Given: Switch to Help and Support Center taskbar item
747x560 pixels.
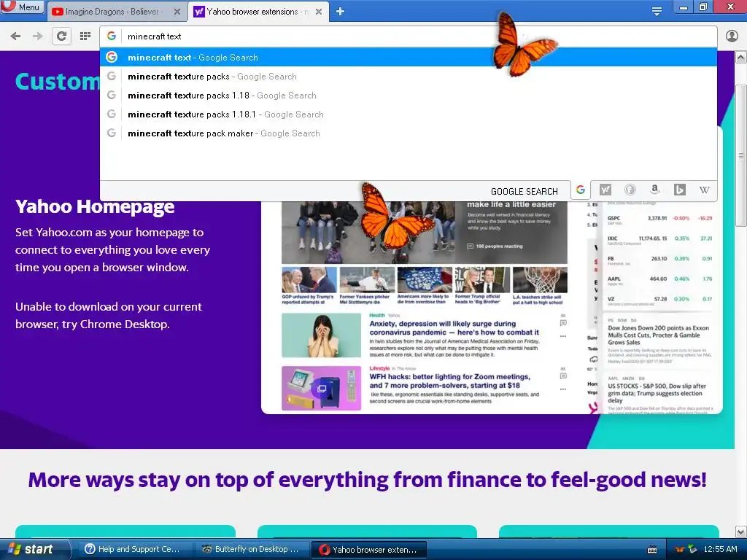Looking at the screenshot, I should (x=133, y=549).
